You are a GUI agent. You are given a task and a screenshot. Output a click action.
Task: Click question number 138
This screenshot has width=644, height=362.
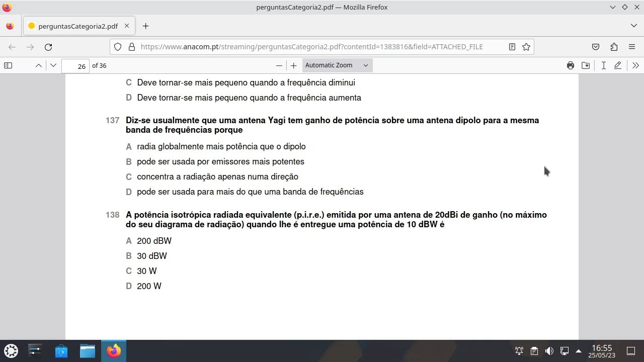[112, 215]
